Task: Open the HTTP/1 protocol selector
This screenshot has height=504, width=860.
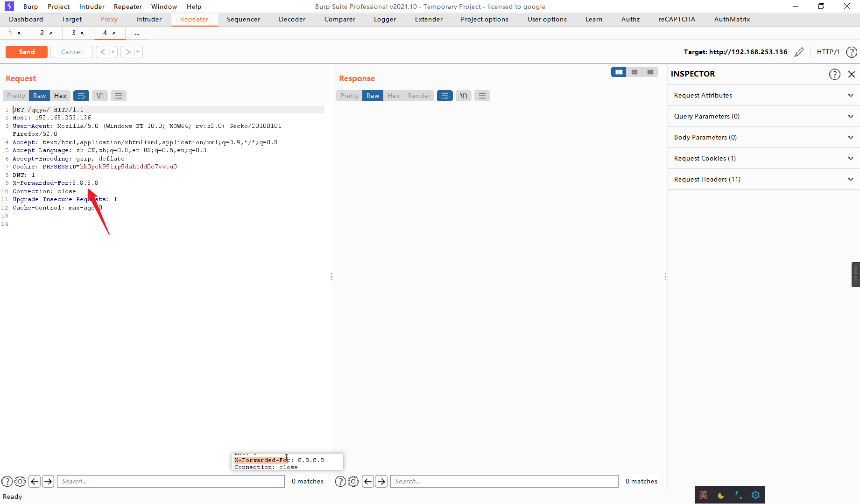Action: 828,52
